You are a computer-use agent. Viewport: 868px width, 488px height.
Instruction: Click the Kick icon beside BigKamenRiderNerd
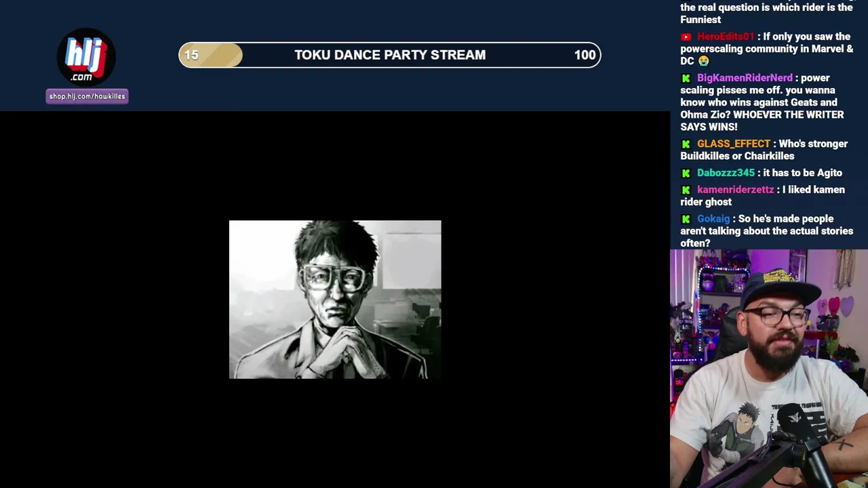686,79
